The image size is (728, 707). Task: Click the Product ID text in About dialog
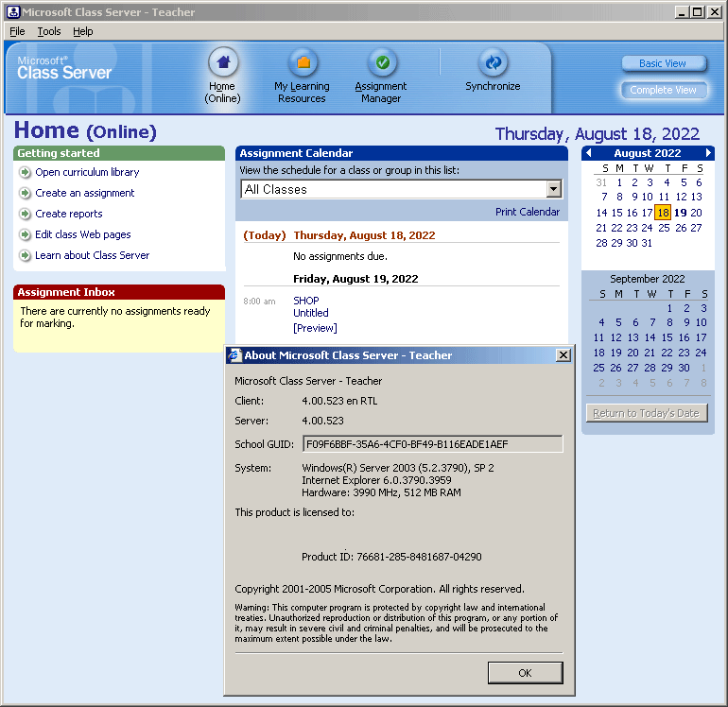click(391, 557)
